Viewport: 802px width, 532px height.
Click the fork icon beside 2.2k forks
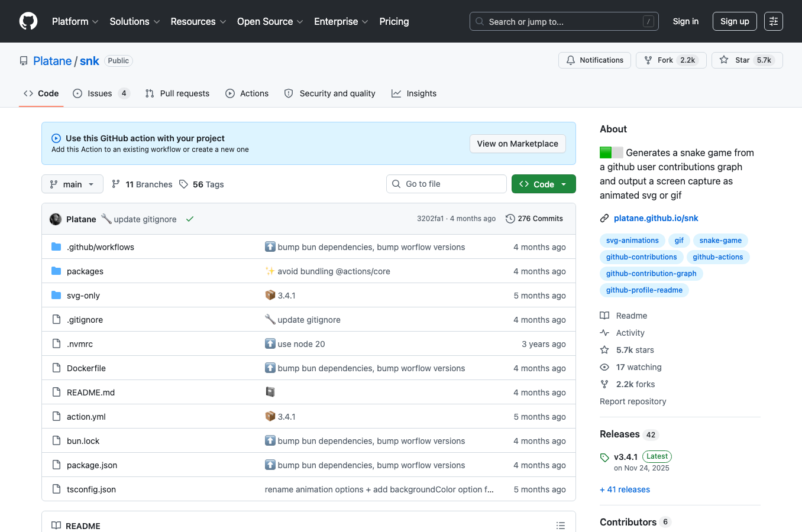[x=604, y=384]
